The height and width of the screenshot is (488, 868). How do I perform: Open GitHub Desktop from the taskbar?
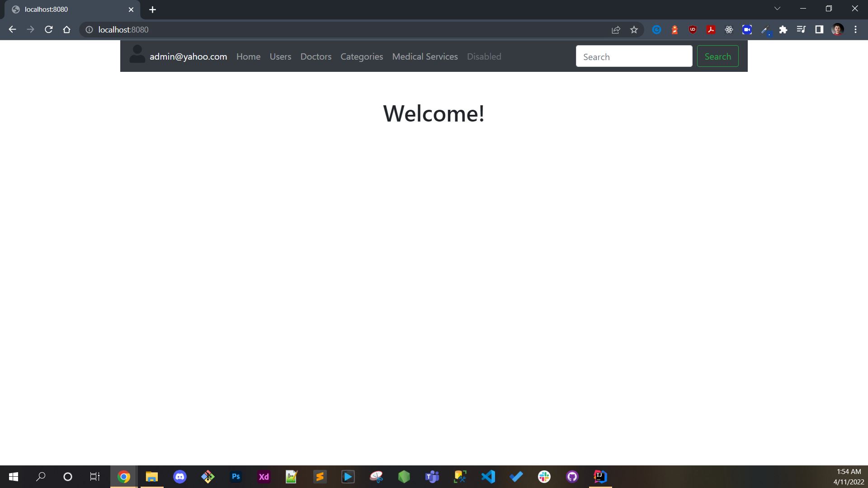click(x=572, y=476)
